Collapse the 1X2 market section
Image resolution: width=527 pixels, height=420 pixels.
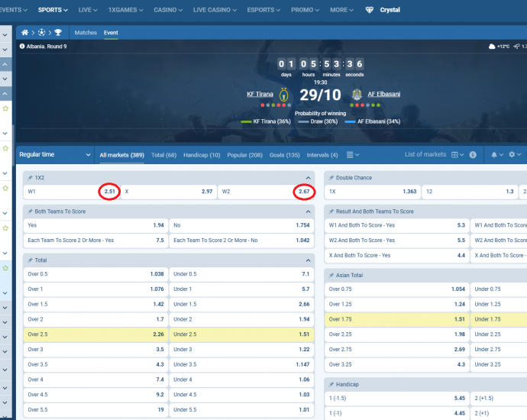[309, 178]
